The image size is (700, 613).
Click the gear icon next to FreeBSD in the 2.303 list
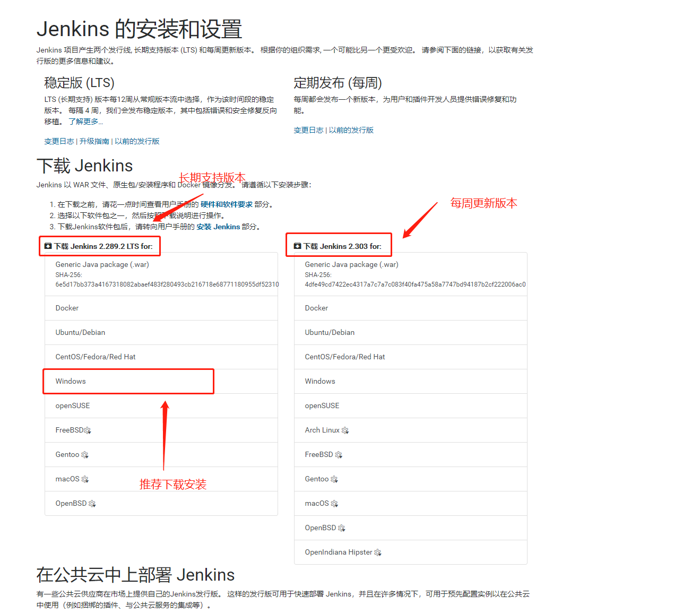pyautogui.click(x=339, y=455)
